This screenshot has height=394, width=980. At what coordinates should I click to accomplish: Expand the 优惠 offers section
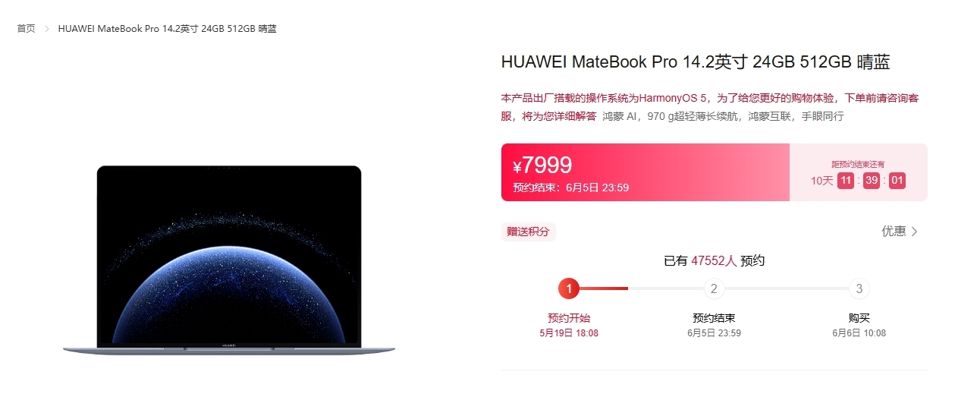pyautogui.click(x=900, y=232)
